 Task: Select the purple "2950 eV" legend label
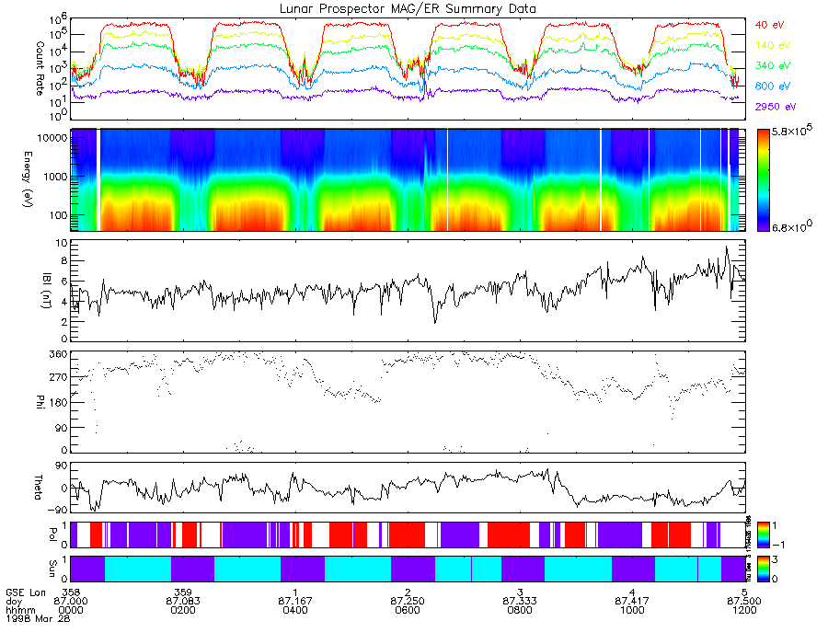pos(776,107)
